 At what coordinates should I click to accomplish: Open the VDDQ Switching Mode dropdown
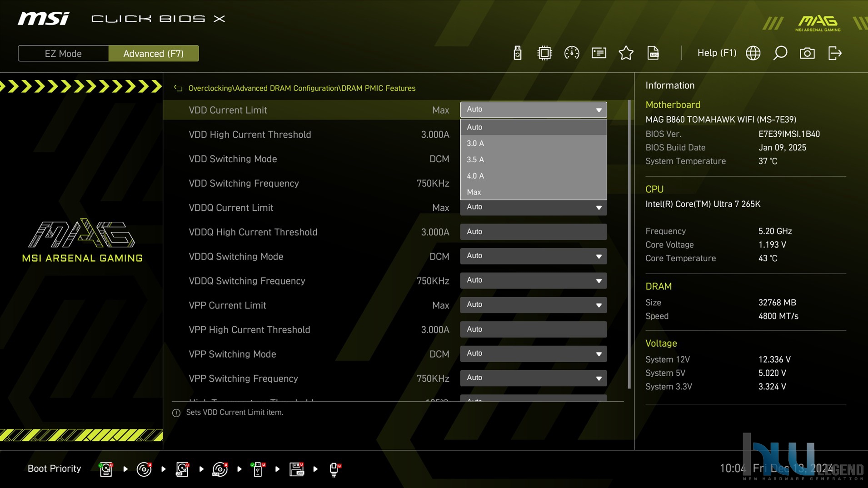point(534,256)
